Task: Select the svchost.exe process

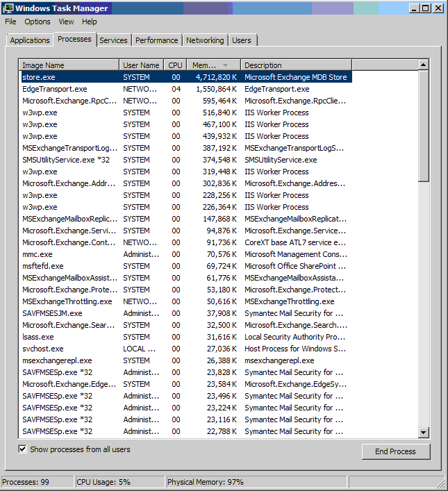Action: [x=187, y=349]
